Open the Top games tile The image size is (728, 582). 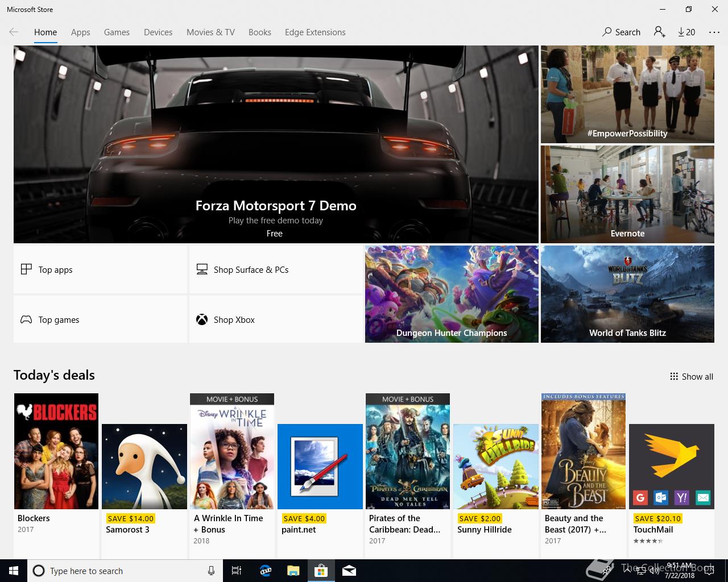pyautogui.click(x=100, y=319)
